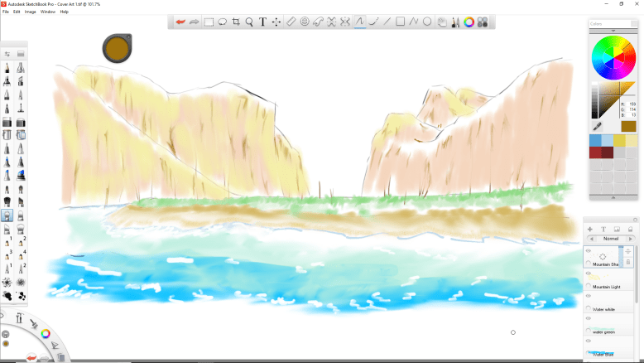
Task: Open the Image menu
Action: coord(30,12)
